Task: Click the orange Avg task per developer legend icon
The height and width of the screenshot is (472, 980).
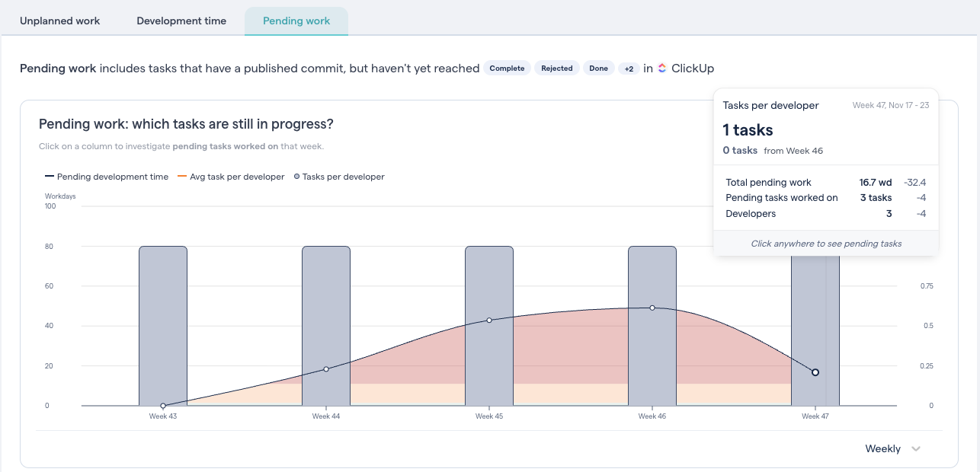Action: pos(180,177)
